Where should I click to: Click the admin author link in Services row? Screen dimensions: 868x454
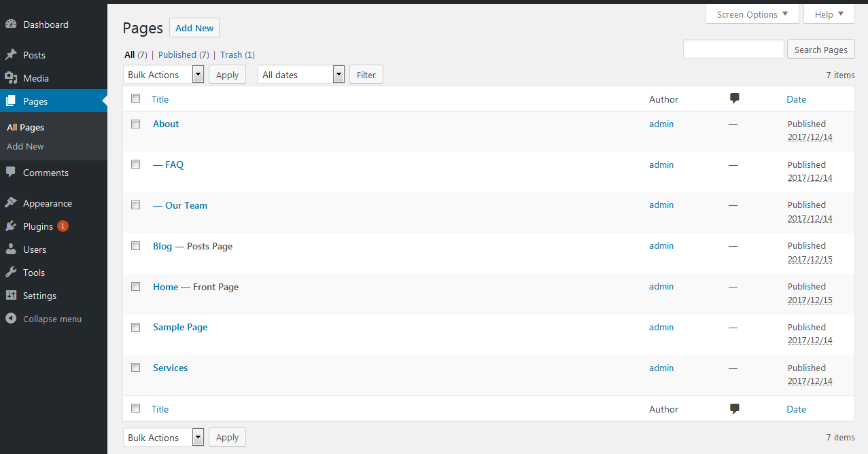click(x=661, y=368)
